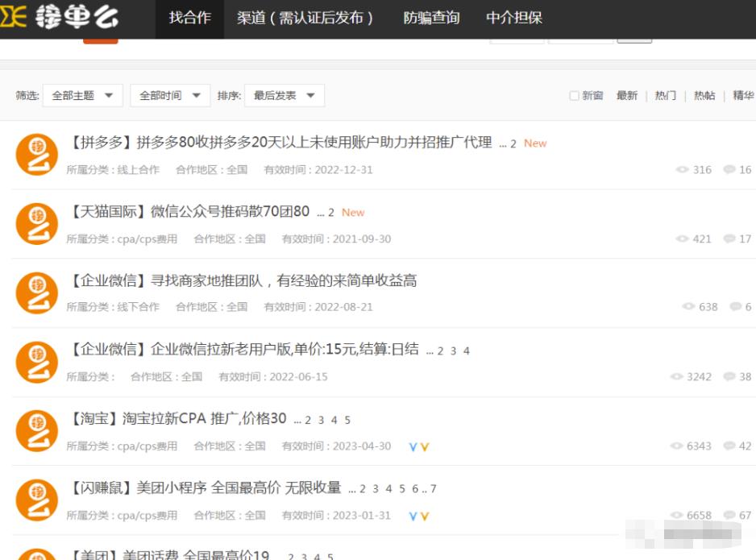Click the avatar icon of 拼多多 thread
The height and width of the screenshot is (560, 756).
(x=35, y=153)
